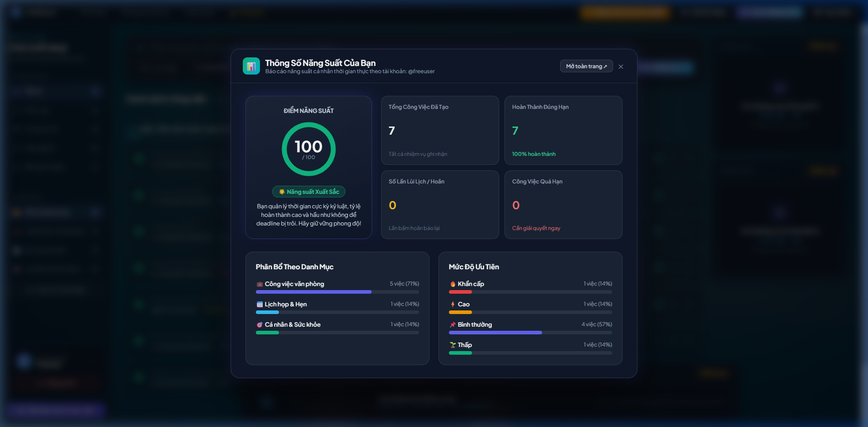This screenshot has height=427, width=868.
Task: Click the Thấp priority progress bar
Action: [530, 353]
